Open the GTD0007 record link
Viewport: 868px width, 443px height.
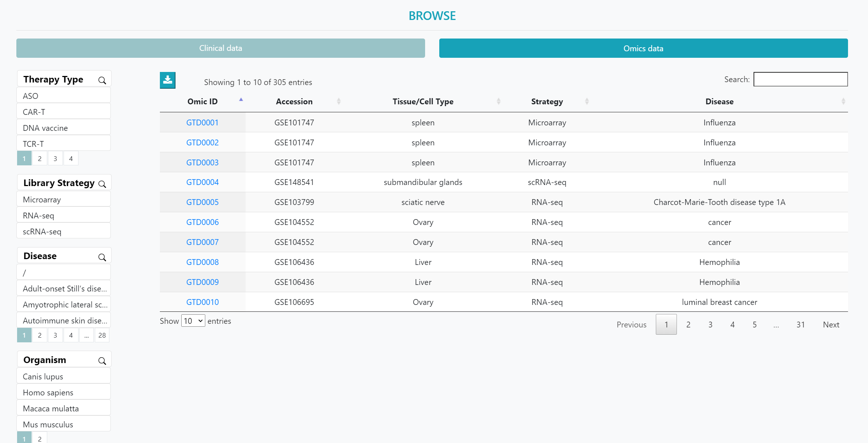(x=202, y=242)
